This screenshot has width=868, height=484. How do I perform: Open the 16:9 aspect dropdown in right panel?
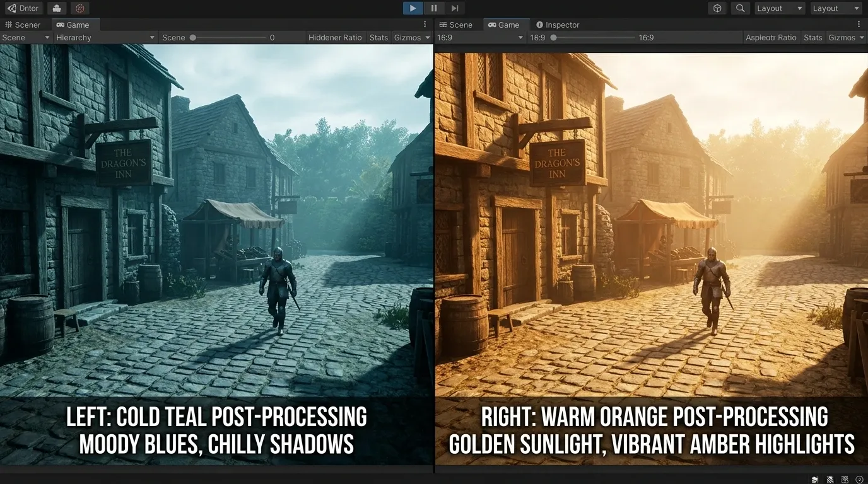click(481, 38)
